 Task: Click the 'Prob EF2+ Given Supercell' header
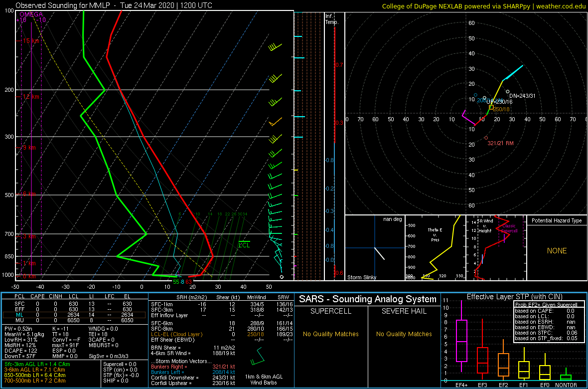point(545,305)
